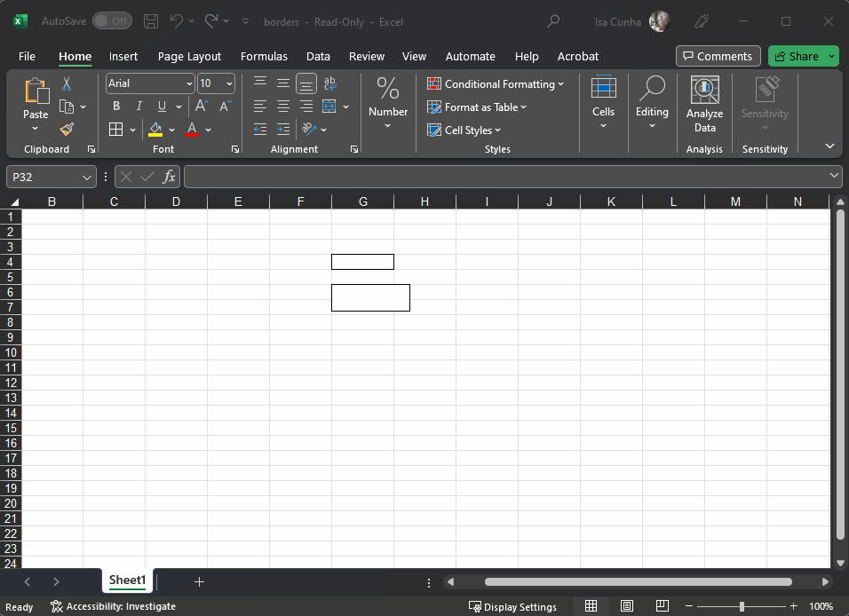Click the Borders grid icon
This screenshot has width=849, height=616.
pos(116,130)
